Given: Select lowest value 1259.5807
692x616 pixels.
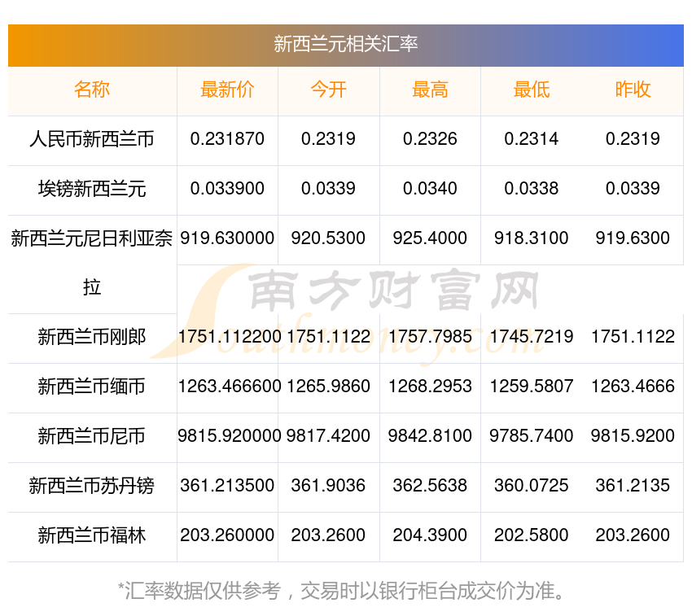Looking at the screenshot, I should pyautogui.click(x=532, y=387).
